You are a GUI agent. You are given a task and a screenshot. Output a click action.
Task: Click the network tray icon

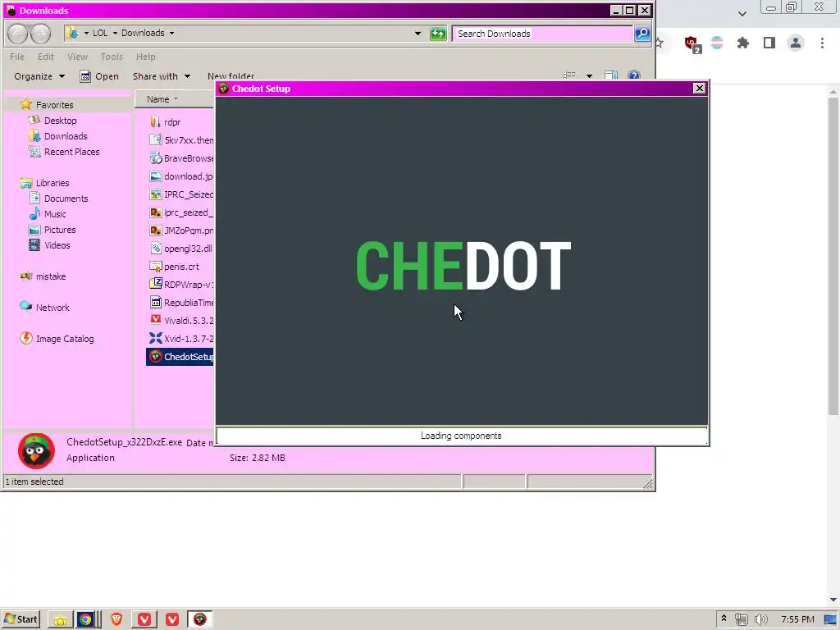click(x=742, y=619)
